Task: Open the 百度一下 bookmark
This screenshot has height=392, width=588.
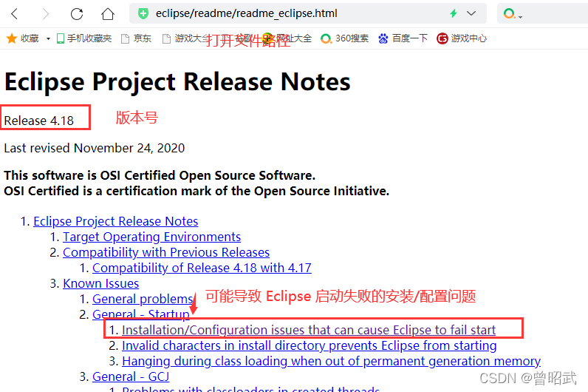Action: coord(403,38)
